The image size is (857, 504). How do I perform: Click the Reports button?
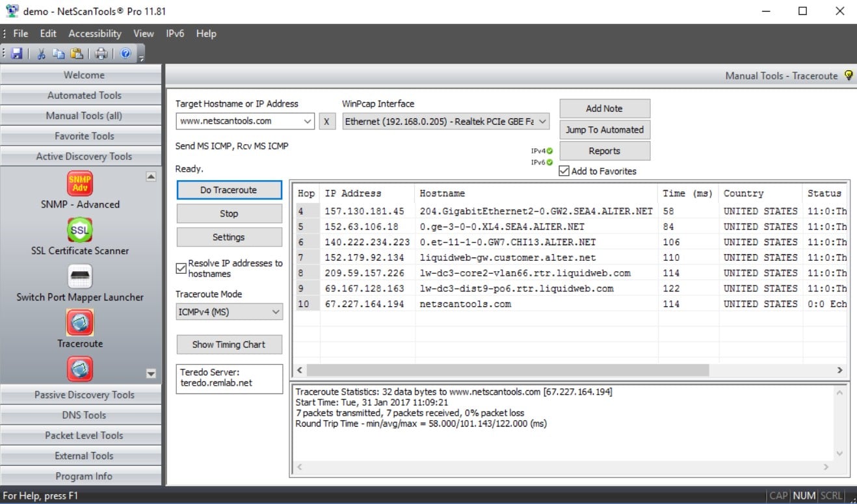(x=604, y=151)
